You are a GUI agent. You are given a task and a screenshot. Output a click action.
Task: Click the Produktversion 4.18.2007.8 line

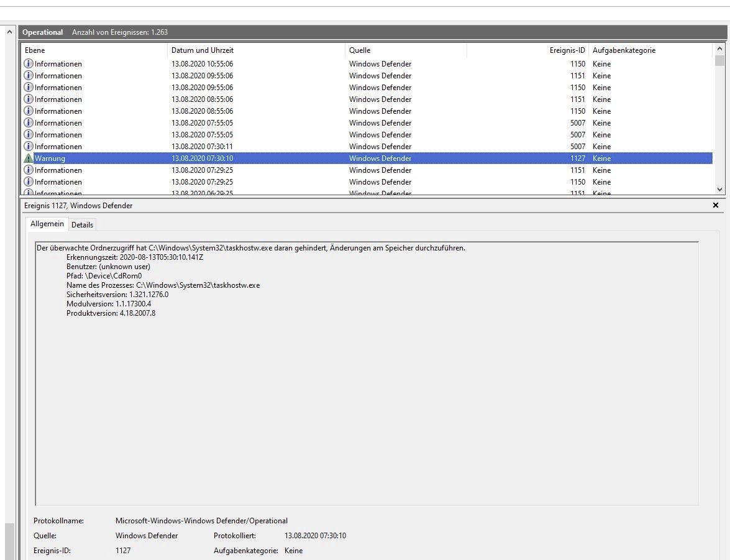(x=111, y=313)
